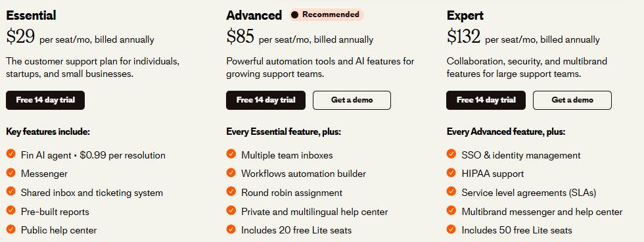This screenshot has height=242, width=644.
Task: Click the checkmark beside SSO & identity management
Action: pos(451,154)
